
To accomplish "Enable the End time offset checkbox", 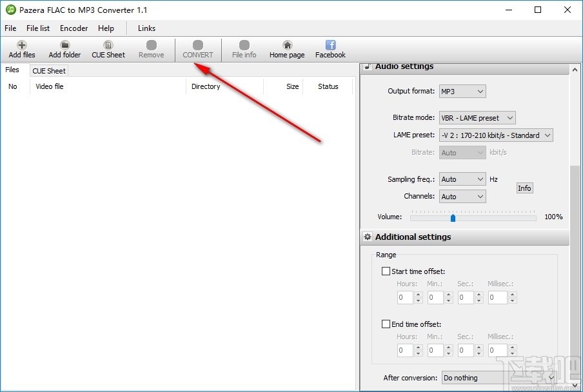I will click(x=386, y=324).
